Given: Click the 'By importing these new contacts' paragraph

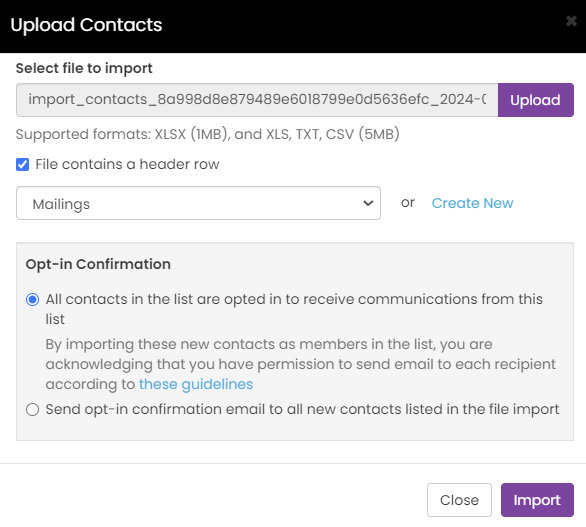Looking at the screenshot, I should point(300,364).
